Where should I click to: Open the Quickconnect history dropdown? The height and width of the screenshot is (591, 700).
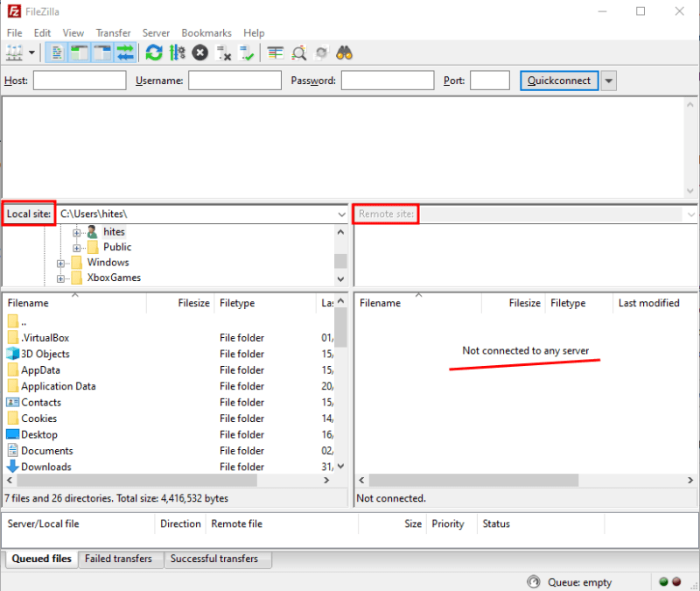pyautogui.click(x=609, y=80)
